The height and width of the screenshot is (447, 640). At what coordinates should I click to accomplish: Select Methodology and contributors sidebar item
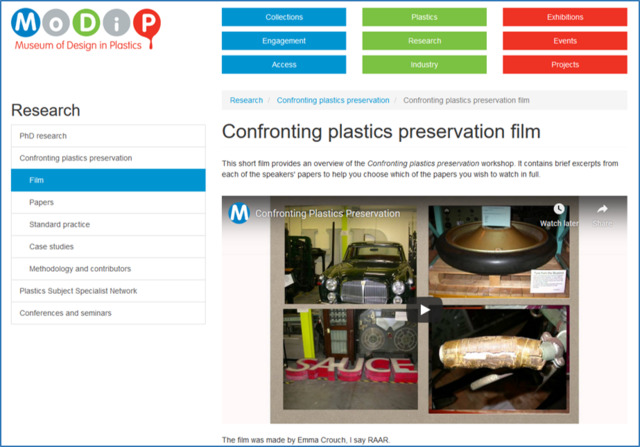click(108, 269)
